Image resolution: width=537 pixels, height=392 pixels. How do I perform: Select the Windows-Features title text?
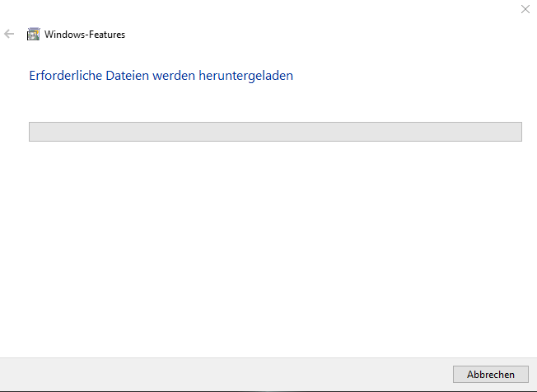pyautogui.click(x=85, y=35)
